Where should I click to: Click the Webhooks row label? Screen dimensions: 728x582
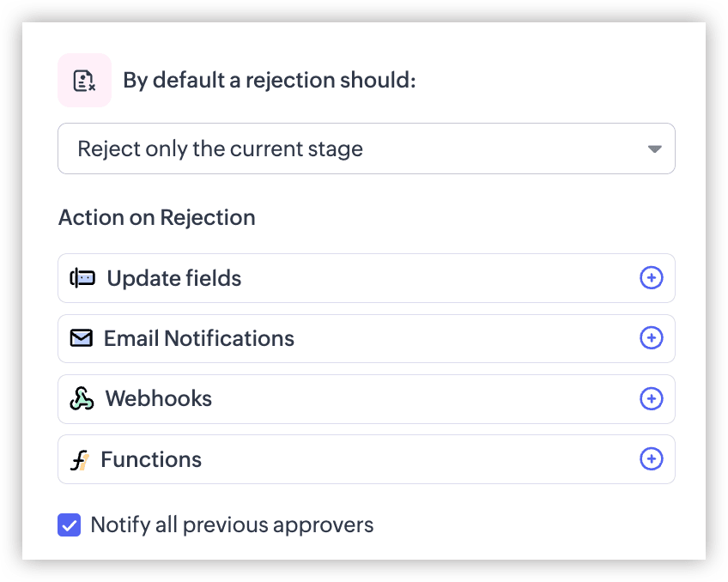click(159, 398)
